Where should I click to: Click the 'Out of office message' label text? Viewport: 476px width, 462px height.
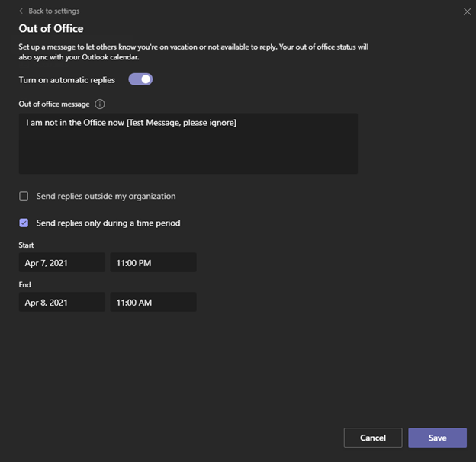click(x=54, y=104)
